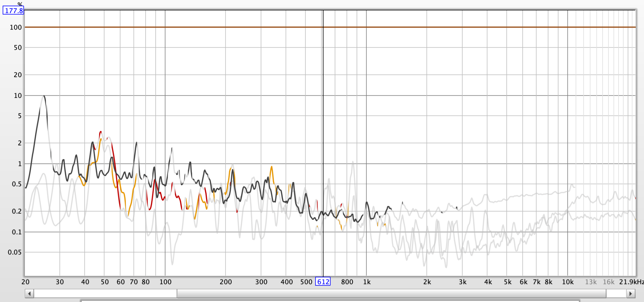Click the horizontal scrollbar right arrow

(630, 293)
